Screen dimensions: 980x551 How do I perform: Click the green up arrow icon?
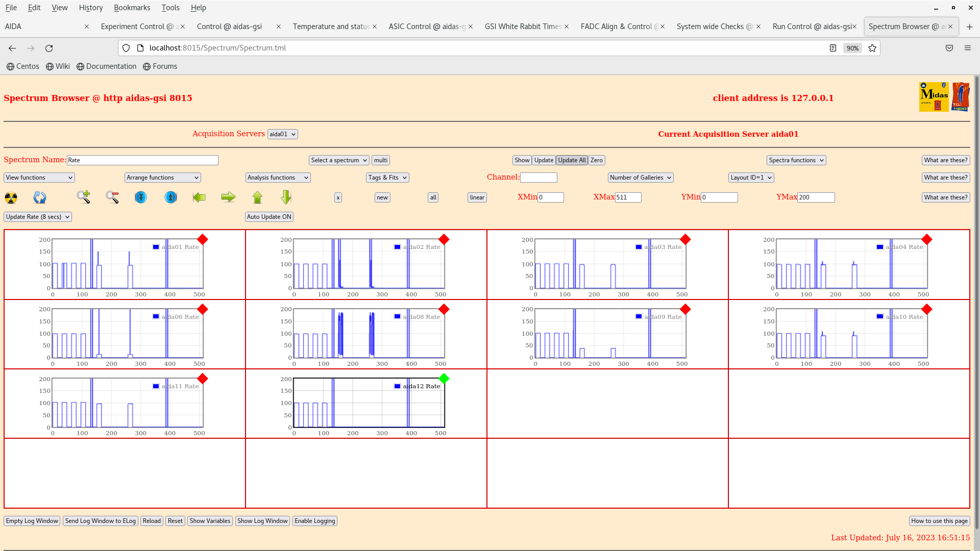(257, 197)
